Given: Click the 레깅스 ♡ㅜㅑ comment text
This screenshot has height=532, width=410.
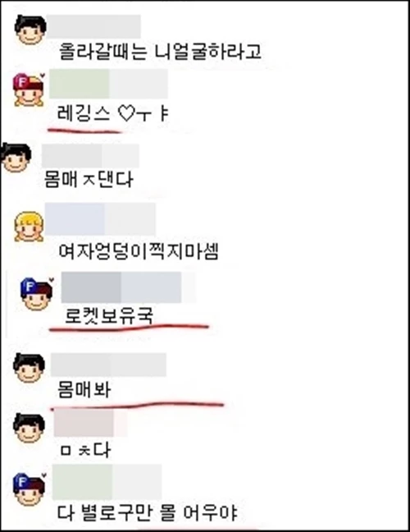Looking at the screenshot, I should 113,113.
